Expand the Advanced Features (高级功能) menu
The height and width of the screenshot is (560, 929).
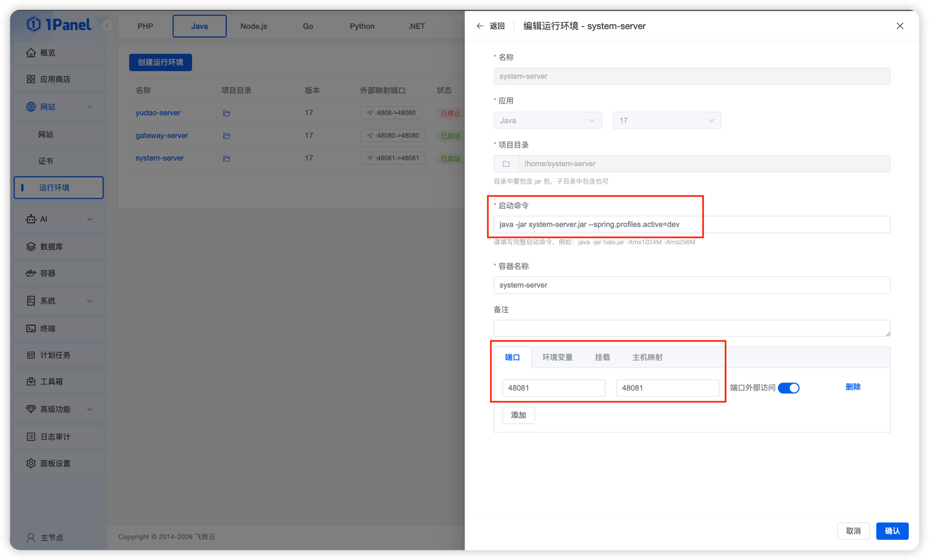tap(59, 409)
